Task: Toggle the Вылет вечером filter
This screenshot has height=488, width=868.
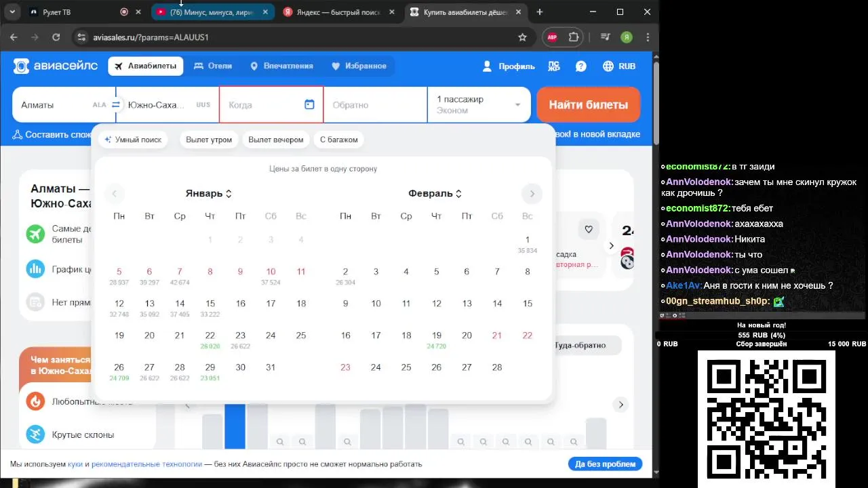Action: tap(276, 140)
